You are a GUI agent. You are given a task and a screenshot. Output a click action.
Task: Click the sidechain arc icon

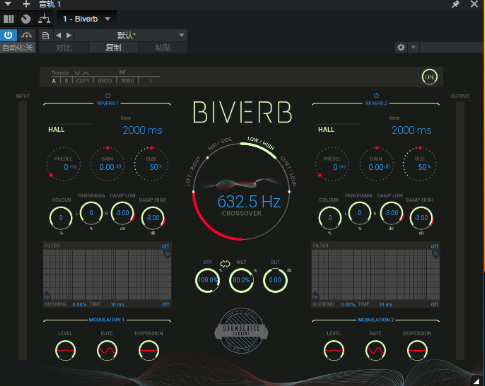(26, 35)
